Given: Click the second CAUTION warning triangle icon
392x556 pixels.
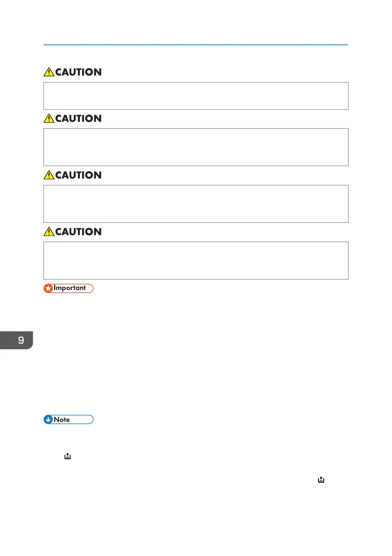Looking at the screenshot, I should click(49, 118).
